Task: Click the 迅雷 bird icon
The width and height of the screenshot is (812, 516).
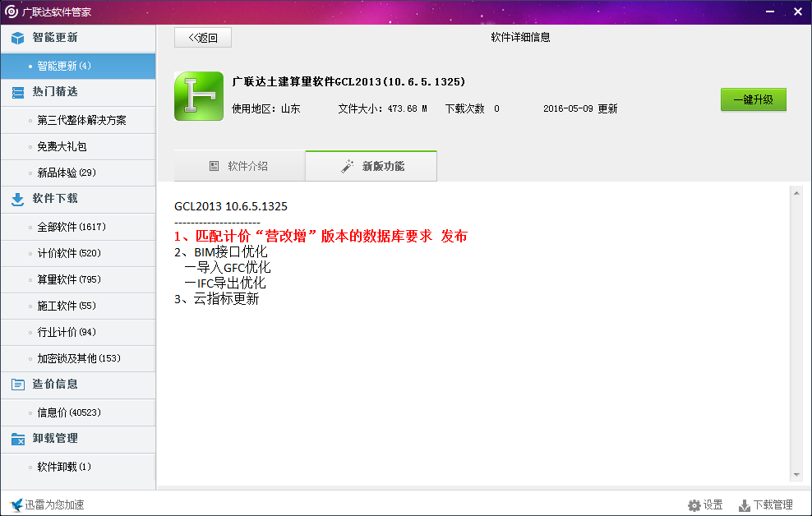Action: point(16,504)
